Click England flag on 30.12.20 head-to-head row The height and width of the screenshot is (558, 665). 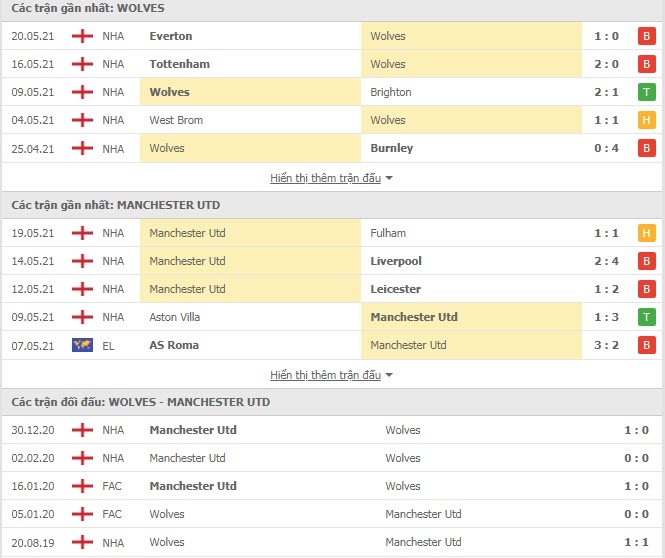(x=82, y=430)
